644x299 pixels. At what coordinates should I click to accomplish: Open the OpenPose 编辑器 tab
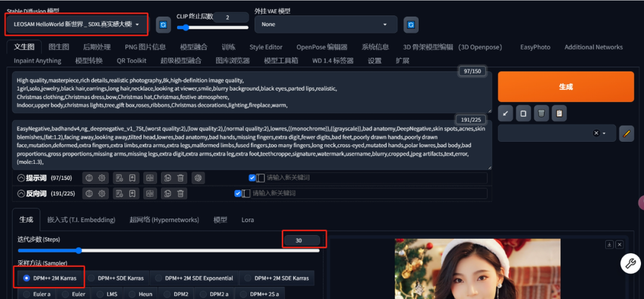pos(322,47)
